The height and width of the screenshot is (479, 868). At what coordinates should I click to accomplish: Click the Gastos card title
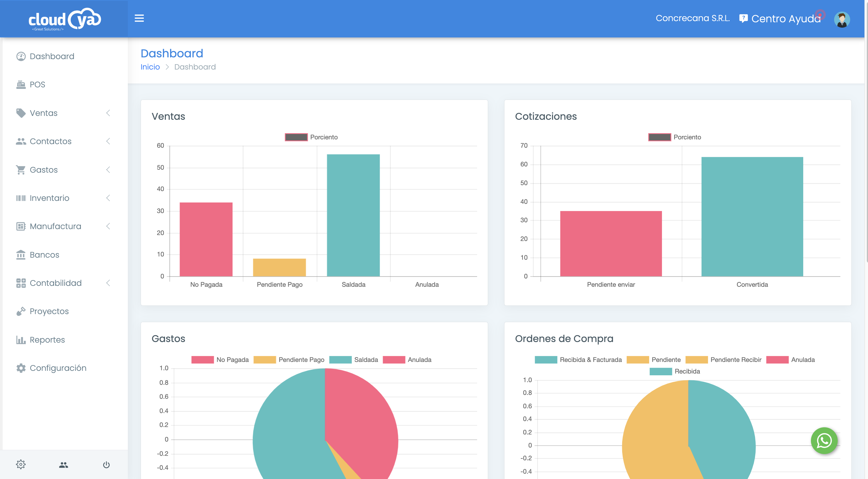168,338
